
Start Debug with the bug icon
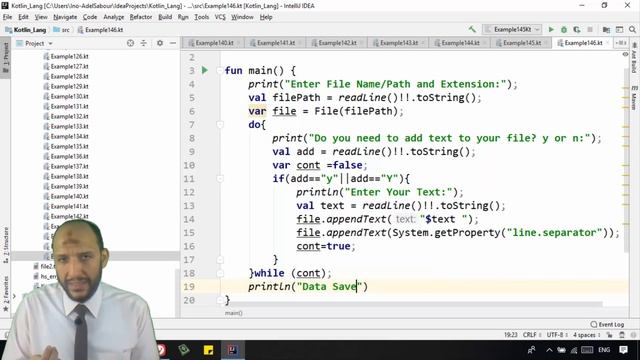point(564,29)
